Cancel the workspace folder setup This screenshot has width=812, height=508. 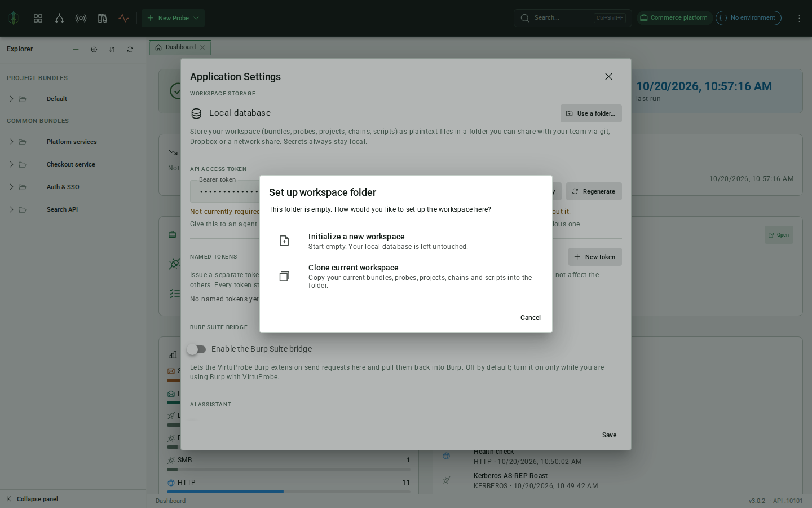point(530,318)
